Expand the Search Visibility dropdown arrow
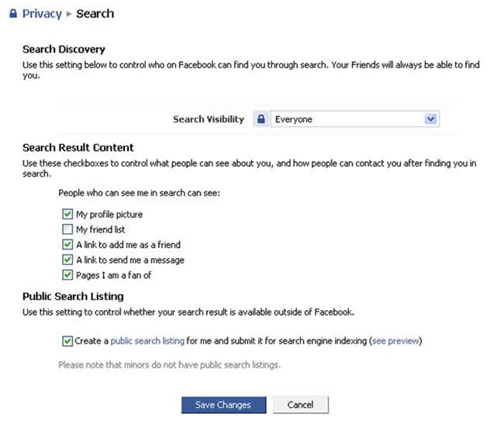 [430, 119]
